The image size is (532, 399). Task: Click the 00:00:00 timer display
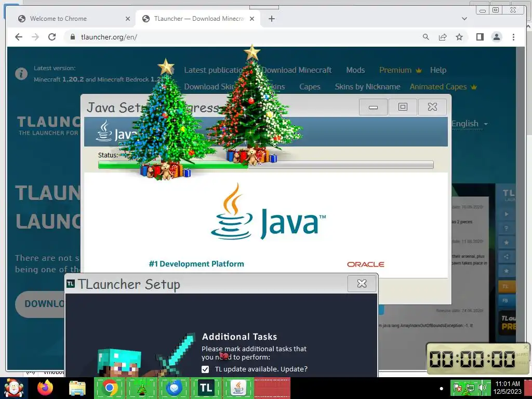(472, 359)
